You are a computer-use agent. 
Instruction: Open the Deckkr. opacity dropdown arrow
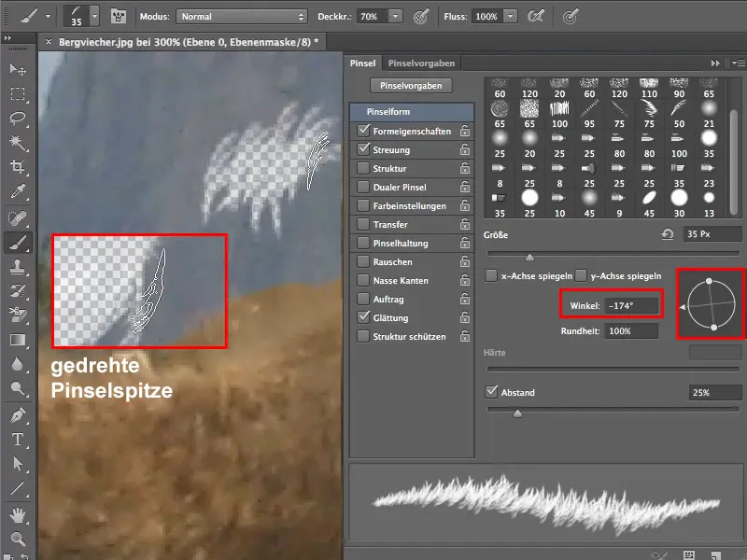pyautogui.click(x=395, y=17)
